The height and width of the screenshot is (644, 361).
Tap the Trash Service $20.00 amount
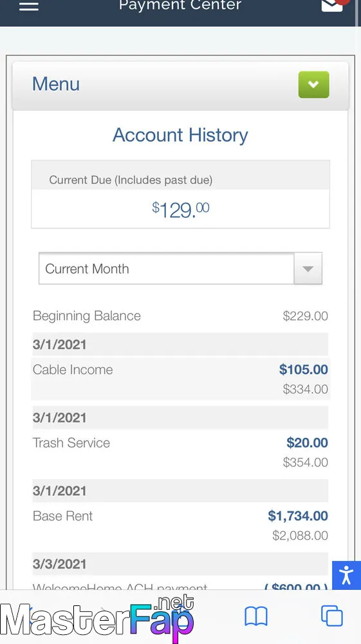(x=307, y=443)
